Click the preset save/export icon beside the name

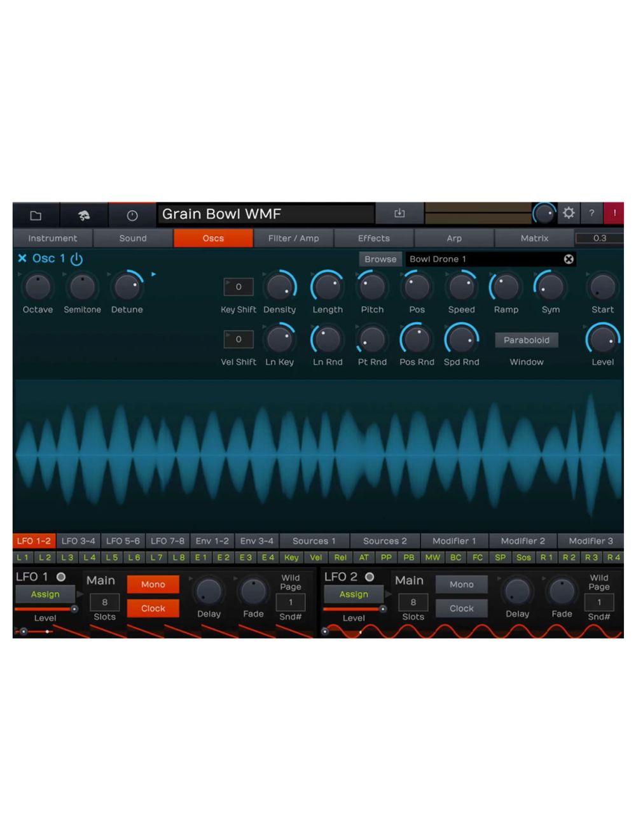[x=399, y=214]
